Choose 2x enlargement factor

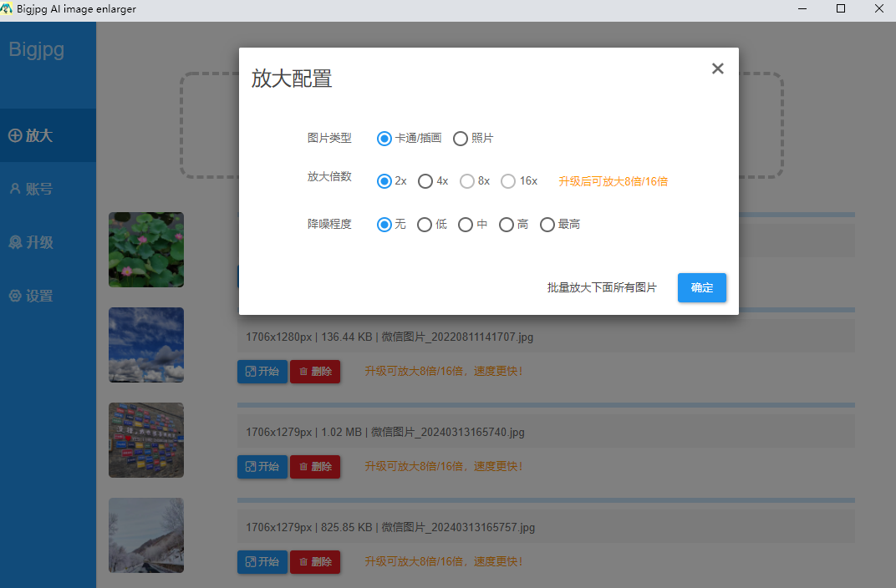(384, 181)
